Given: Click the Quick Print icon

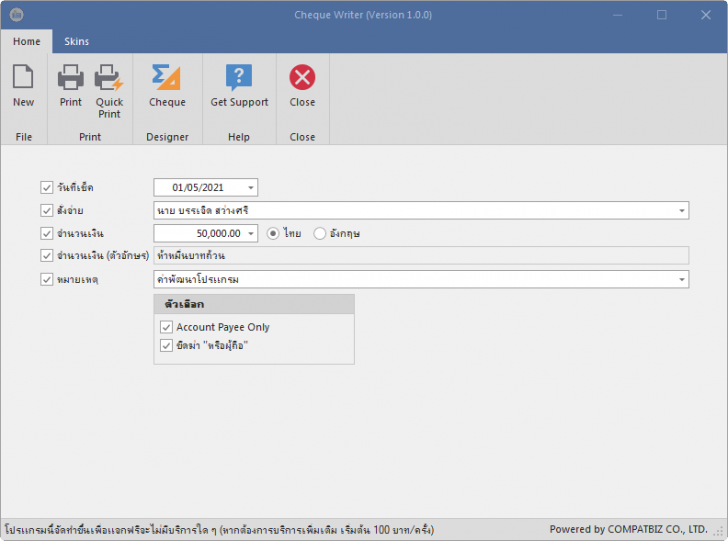Looking at the screenshot, I should point(109,77).
